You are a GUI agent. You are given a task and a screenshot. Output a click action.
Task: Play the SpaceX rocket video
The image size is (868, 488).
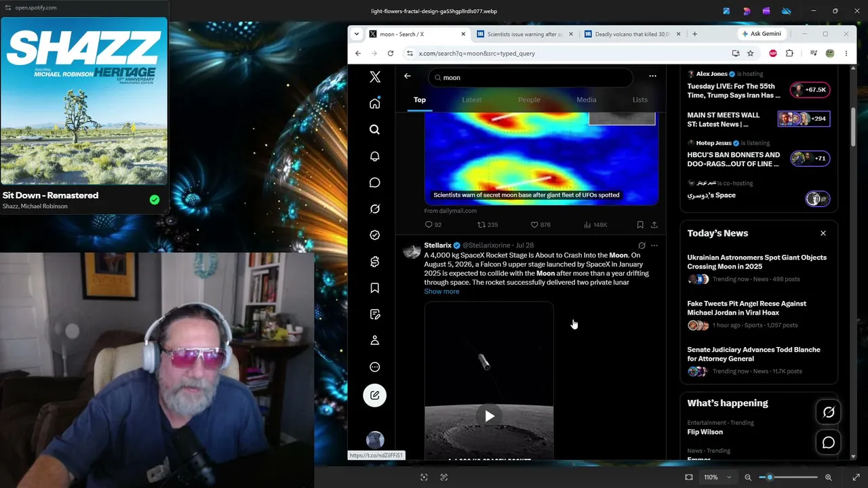pyautogui.click(x=489, y=416)
